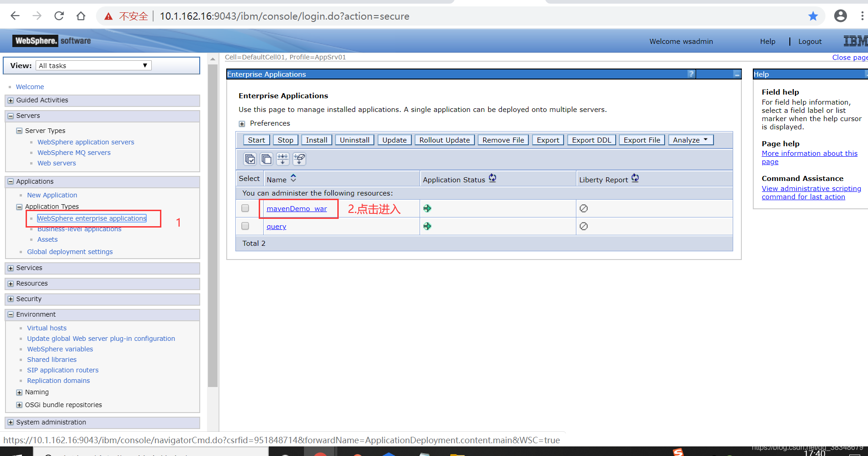Click the deselect-all items icon

266,159
